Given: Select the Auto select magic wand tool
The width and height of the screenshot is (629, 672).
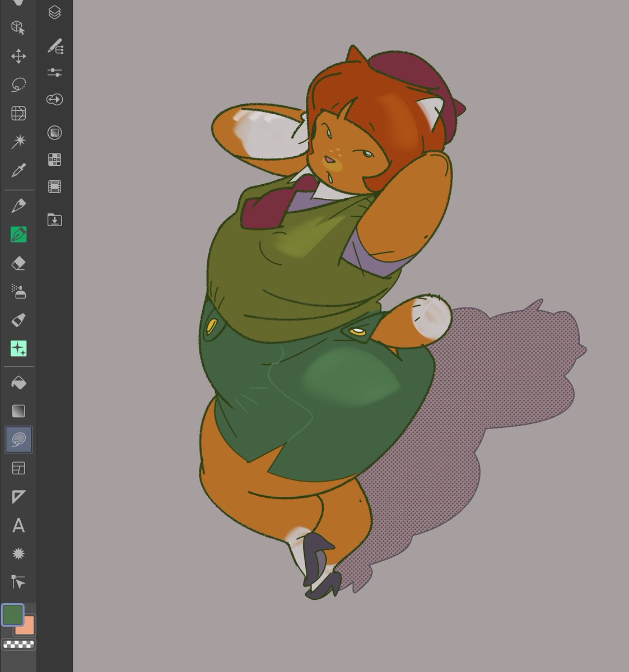Looking at the screenshot, I should [x=18, y=142].
